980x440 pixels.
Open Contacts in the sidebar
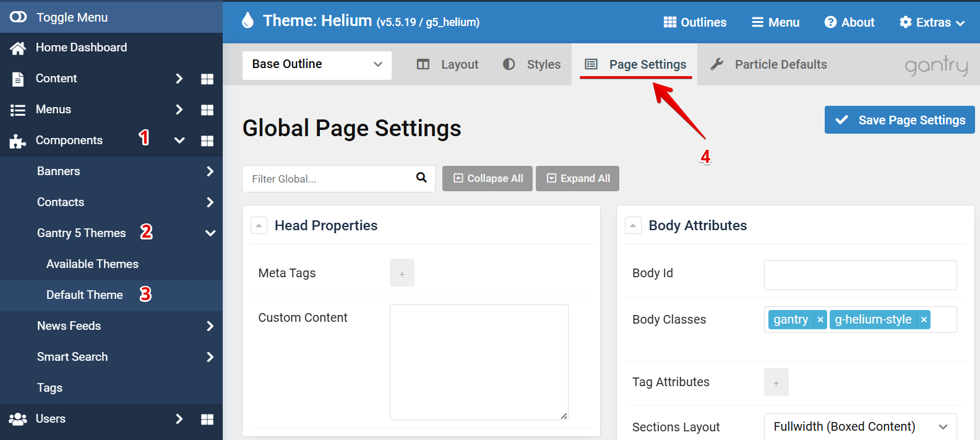[61, 202]
